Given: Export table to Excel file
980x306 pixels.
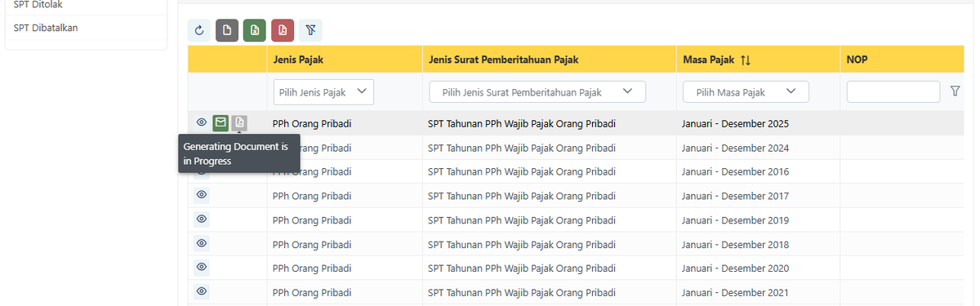Looking at the screenshot, I should [255, 31].
